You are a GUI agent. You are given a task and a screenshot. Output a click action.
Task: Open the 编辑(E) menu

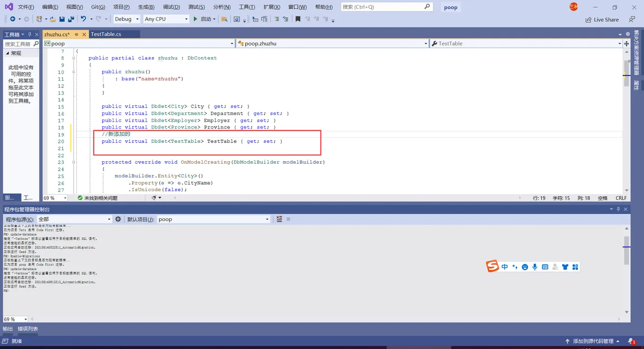tap(50, 7)
